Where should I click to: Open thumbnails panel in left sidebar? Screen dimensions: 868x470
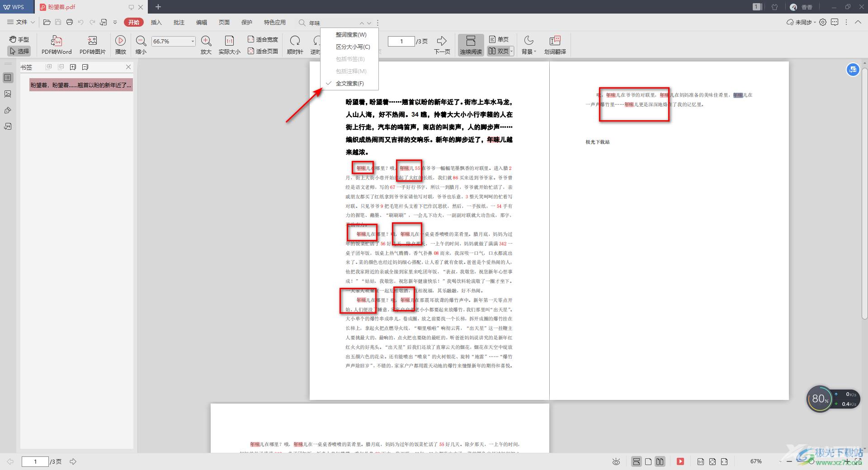pos(8,94)
